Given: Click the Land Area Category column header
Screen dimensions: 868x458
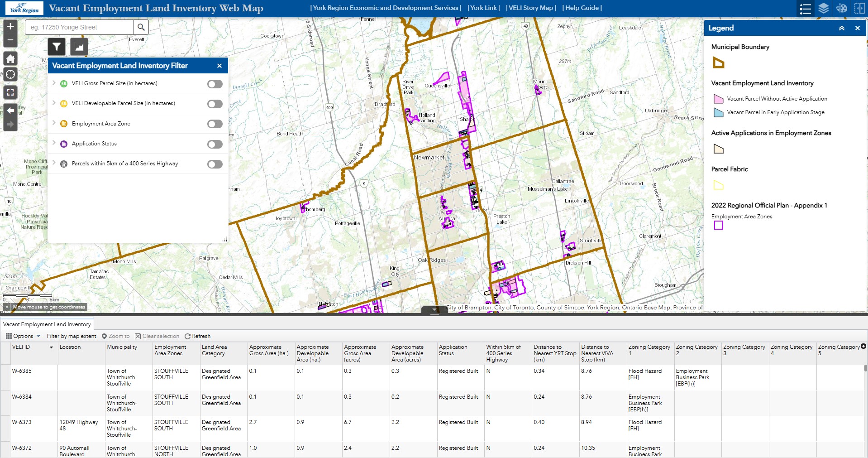Looking at the screenshot, I should click(x=223, y=353).
